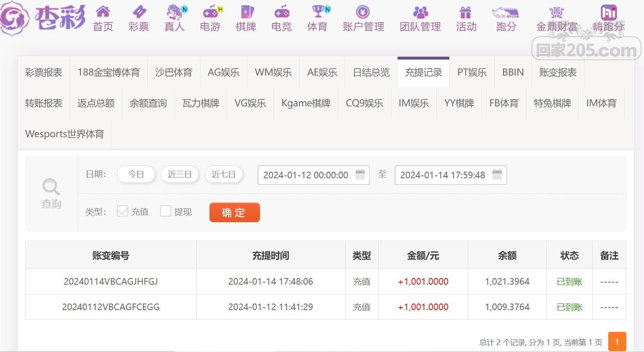Switch to the IM体育 tab
Image resolution: width=644 pixels, height=352 pixels.
coord(601,103)
